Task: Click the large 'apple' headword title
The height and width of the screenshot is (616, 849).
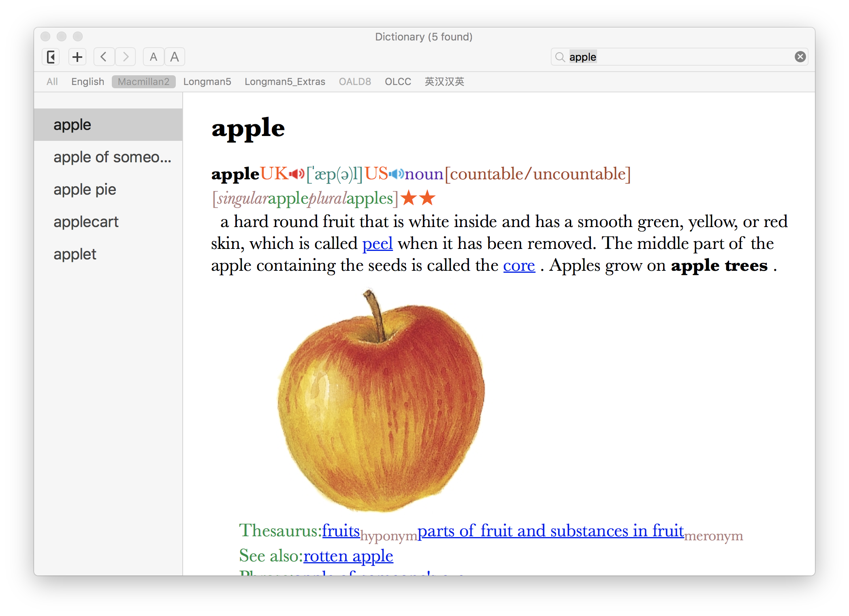Action: 248,129
